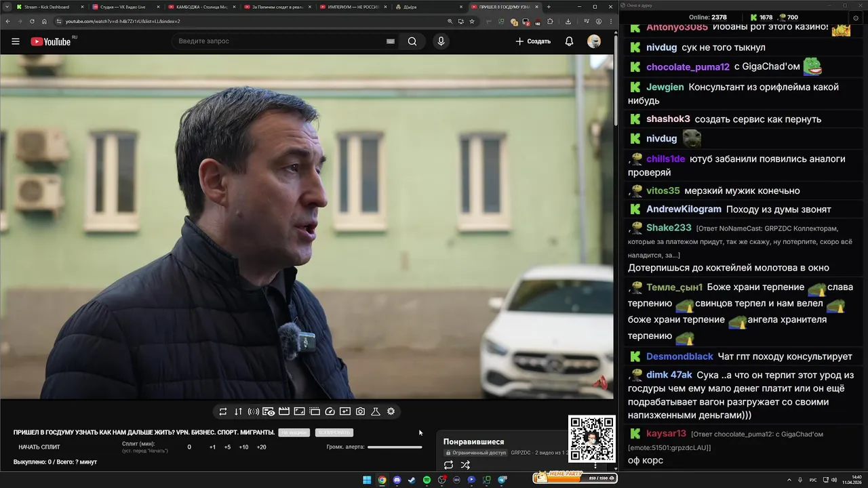
Task: Click the sort arrows icon in player toolbar
Action: pyautogui.click(x=238, y=411)
